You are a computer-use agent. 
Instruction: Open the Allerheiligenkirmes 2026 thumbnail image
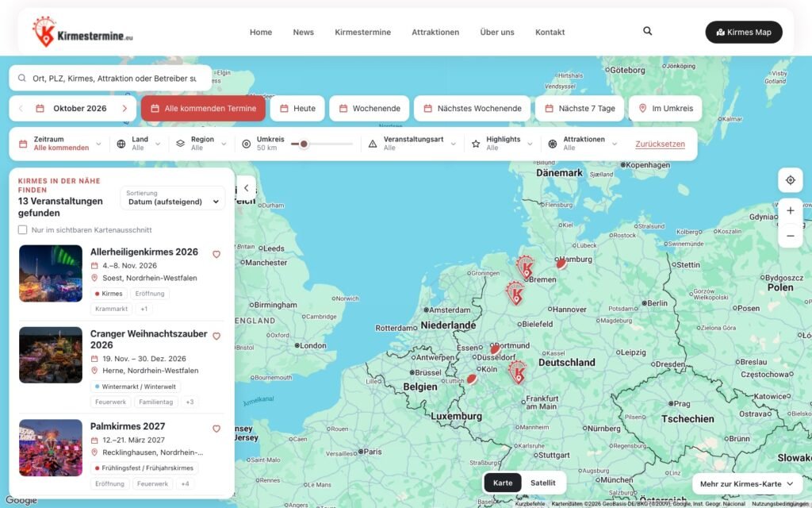click(51, 273)
